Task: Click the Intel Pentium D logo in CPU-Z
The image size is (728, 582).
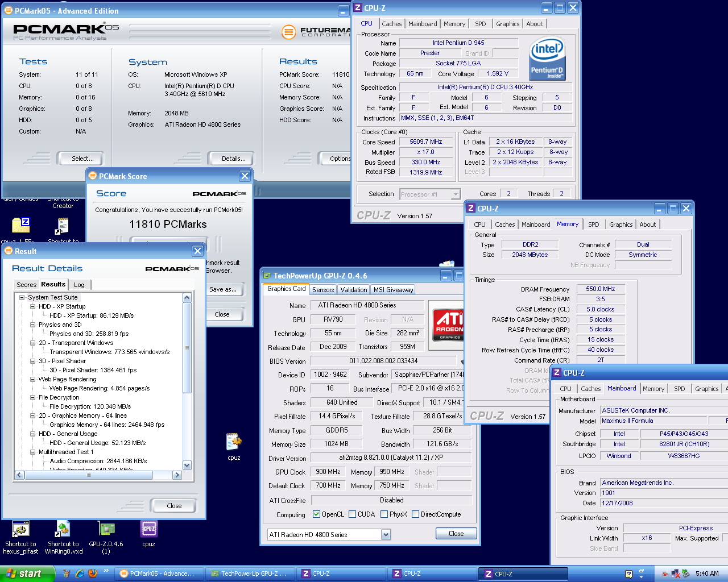Action: pos(547,59)
